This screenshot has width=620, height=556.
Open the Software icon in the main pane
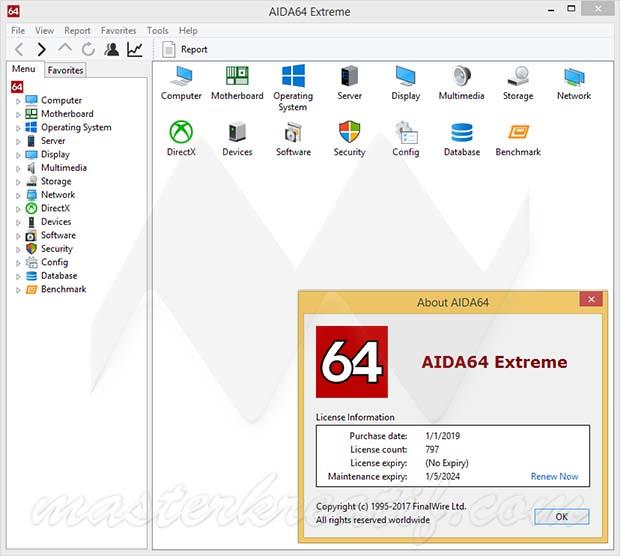click(293, 139)
